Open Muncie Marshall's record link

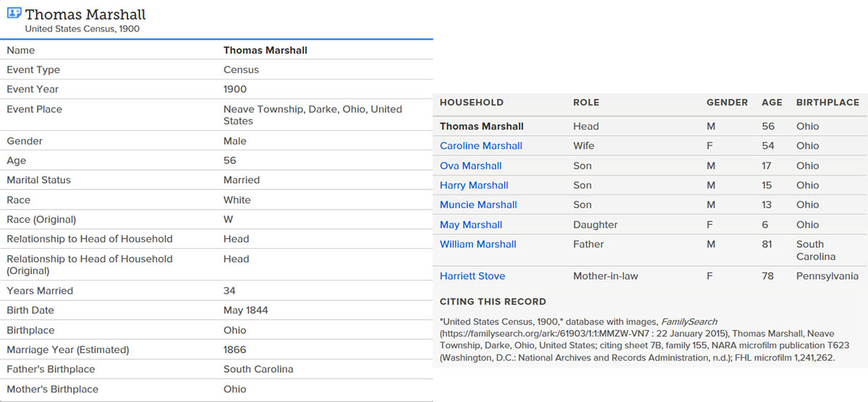click(478, 205)
